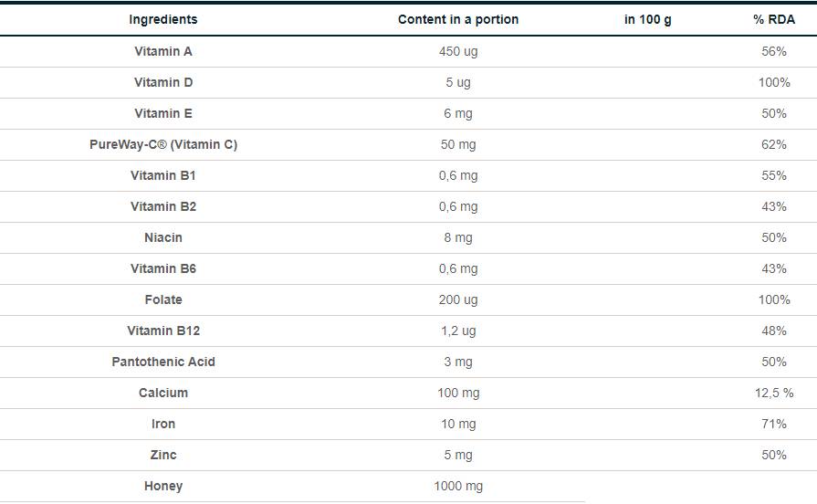817x504 pixels.
Task: Select the 1,2 ug content value
Action: point(457,331)
